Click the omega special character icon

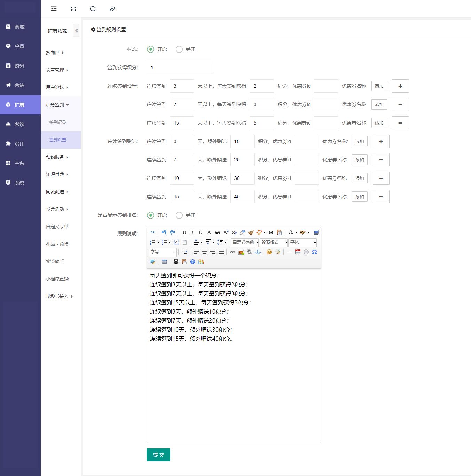pyautogui.click(x=314, y=252)
